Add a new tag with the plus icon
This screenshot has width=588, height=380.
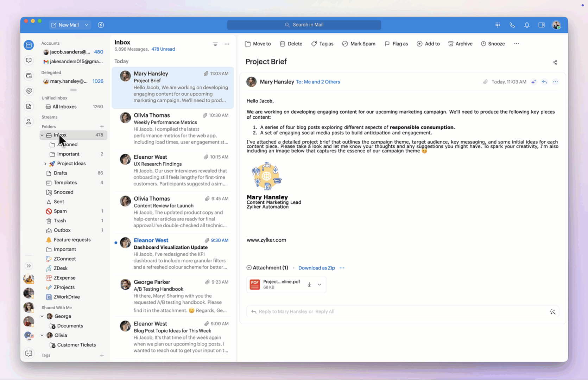tap(102, 355)
